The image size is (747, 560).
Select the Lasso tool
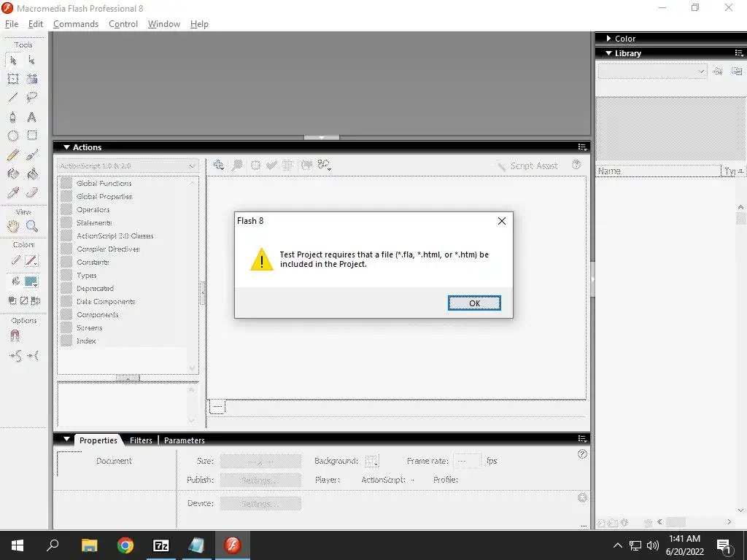pyautogui.click(x=32, y=98)
